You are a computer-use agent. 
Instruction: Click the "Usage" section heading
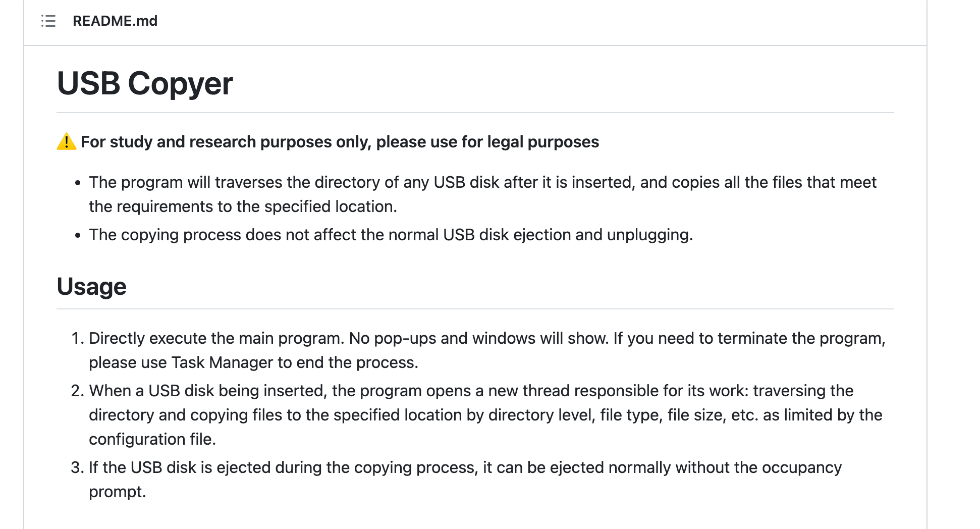click(x=91, y=287)
